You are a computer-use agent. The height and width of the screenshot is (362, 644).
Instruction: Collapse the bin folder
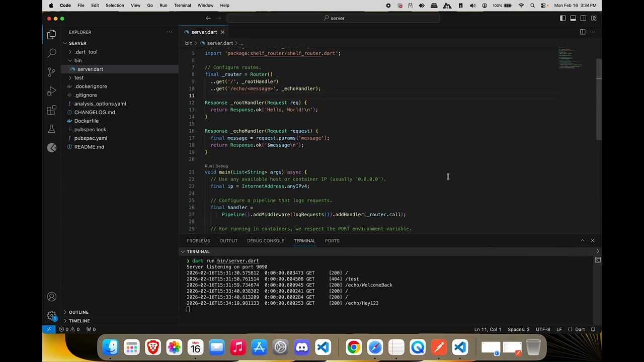click(x=120, y=60)
